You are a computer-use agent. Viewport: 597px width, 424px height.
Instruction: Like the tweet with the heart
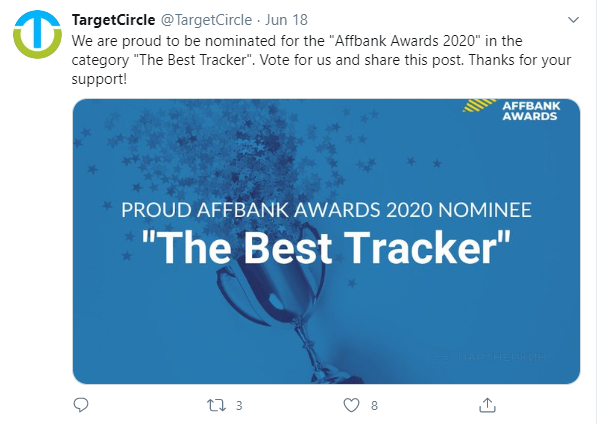351,405
